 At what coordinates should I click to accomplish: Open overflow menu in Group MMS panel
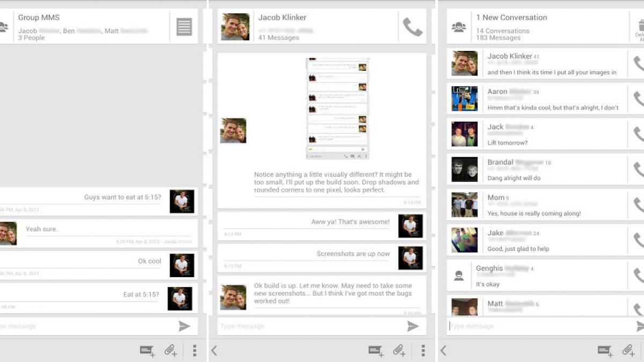(x=194, y=351)
